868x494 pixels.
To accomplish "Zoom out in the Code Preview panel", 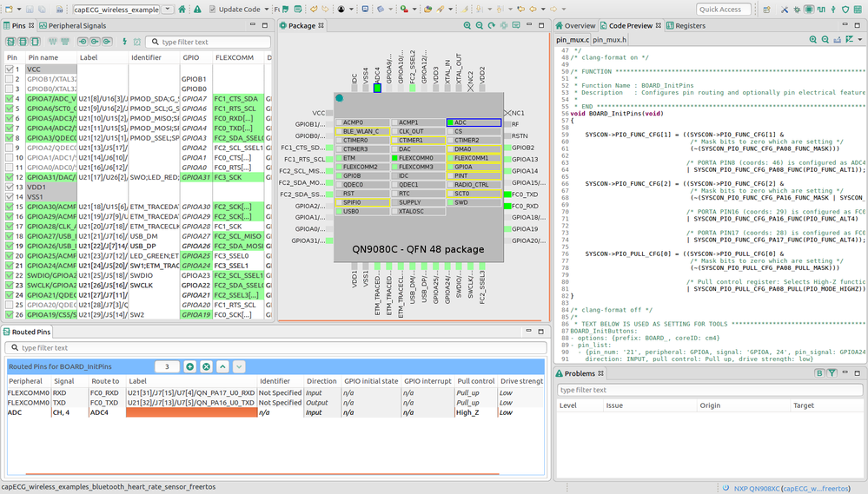I will 825,40.
